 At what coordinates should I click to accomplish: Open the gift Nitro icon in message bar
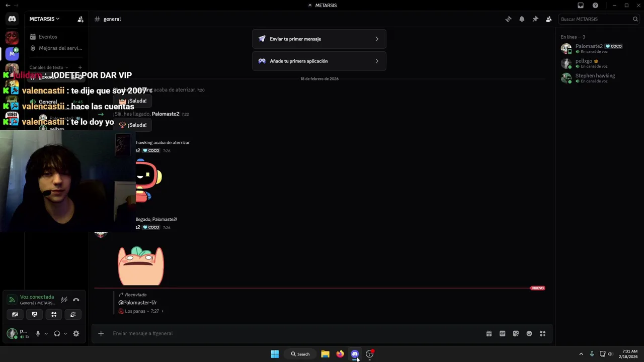pos(489,333)
